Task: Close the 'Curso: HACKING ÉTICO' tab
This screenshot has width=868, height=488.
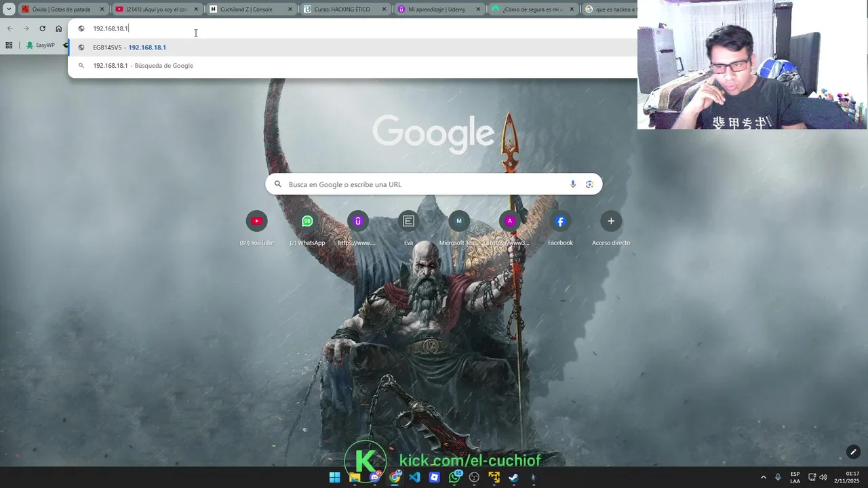Action: tap(384, 9)
